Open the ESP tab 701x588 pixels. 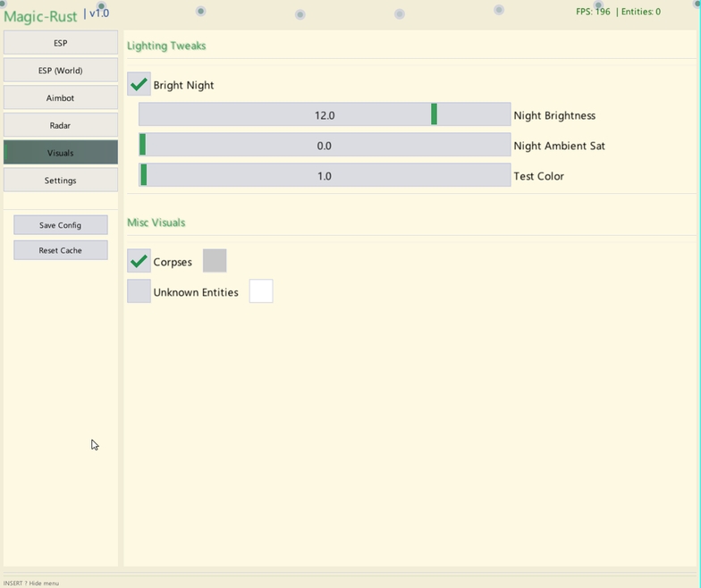61,43
